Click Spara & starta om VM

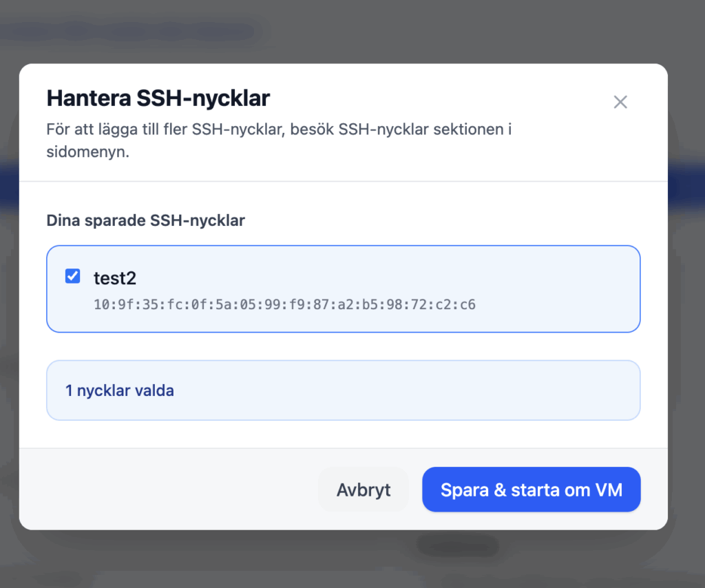(x=531, y=490)
